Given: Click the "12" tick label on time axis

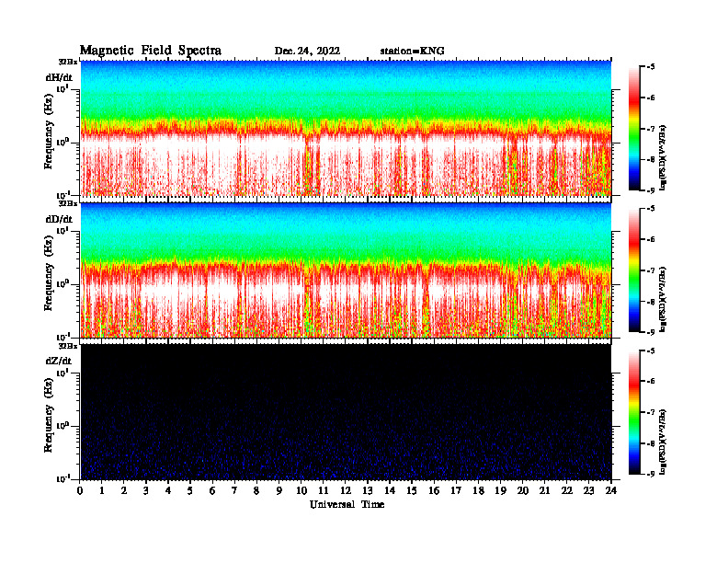Looking at the screenshot, I should click(x=346, y=491).
